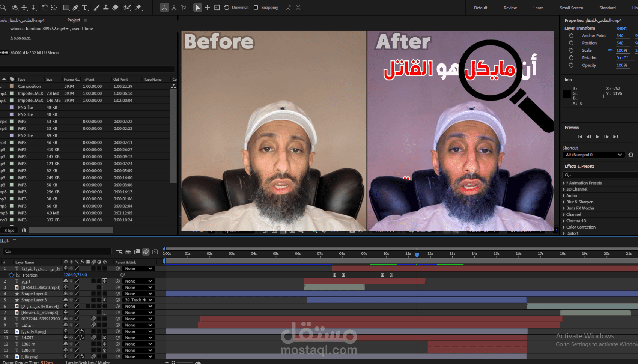Open the Learn workspace menu
The image size is (638, 364).
click(x=538, y=8)
